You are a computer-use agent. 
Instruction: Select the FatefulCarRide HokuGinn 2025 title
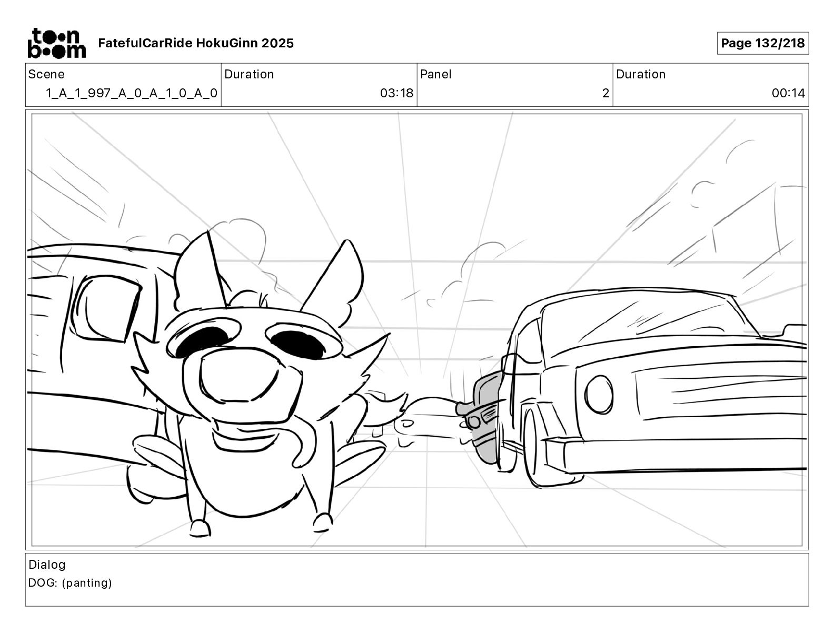pyautogui.click(x=196, y=43)
